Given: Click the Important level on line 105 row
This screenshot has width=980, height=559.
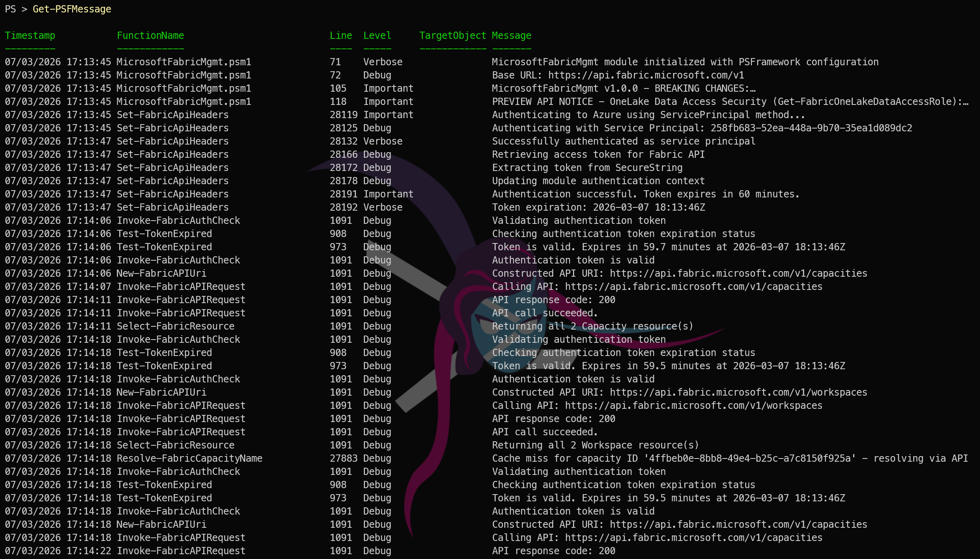Looking at the screenshot, I should (389, 88).
